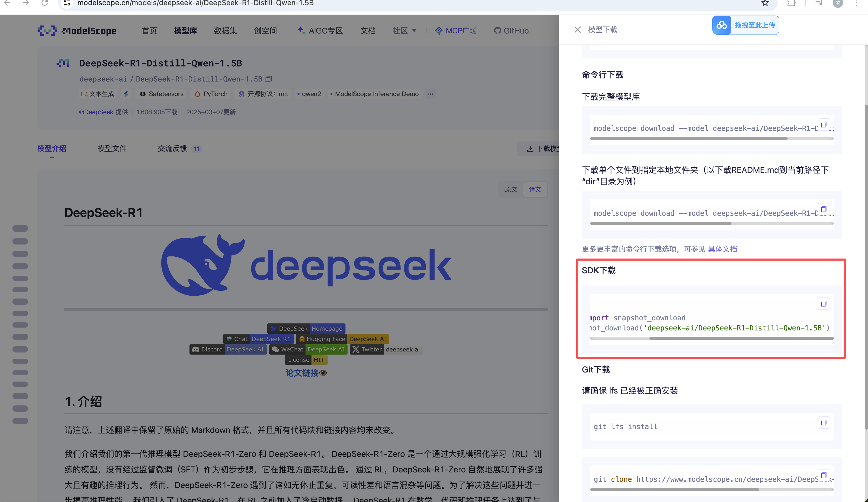Viewport: 868px width, 502px height.
Task: Close the 模型下载 panel with X
Action: pyautogui.click(x=578, y=30)
